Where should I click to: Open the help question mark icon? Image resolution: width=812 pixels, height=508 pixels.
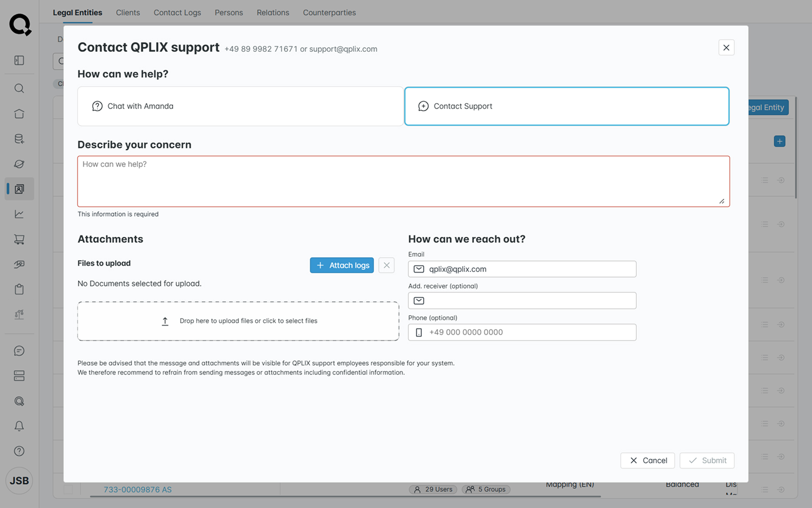(x=19, y=451)
